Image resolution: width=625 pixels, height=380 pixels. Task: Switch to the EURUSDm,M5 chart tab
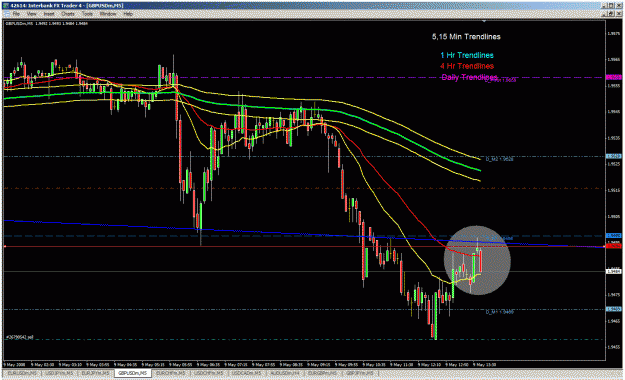pos(22,373)
